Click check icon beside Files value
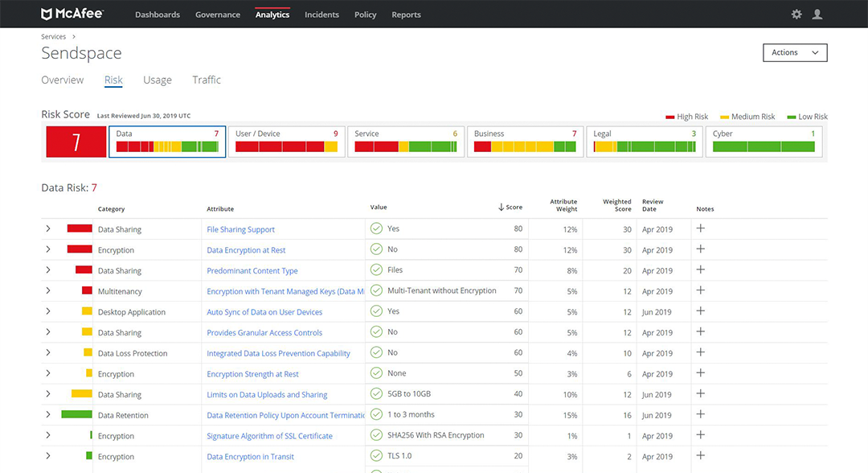The width and height of the screenshot is (868, 473). [x=376, y=269]
